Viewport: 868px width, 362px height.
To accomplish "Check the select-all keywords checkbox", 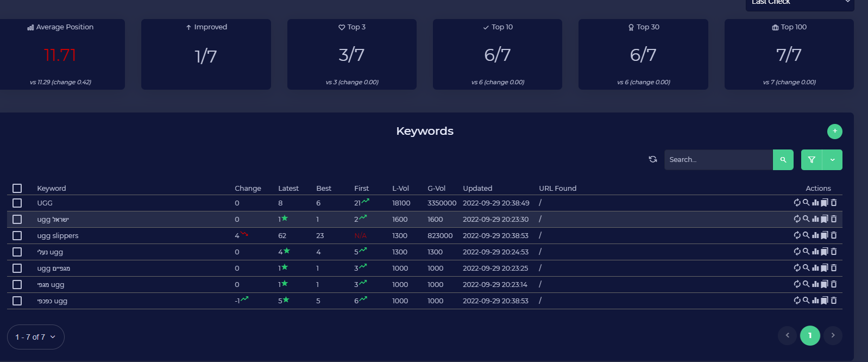I will pyautogui.click(x=17, y=188).
